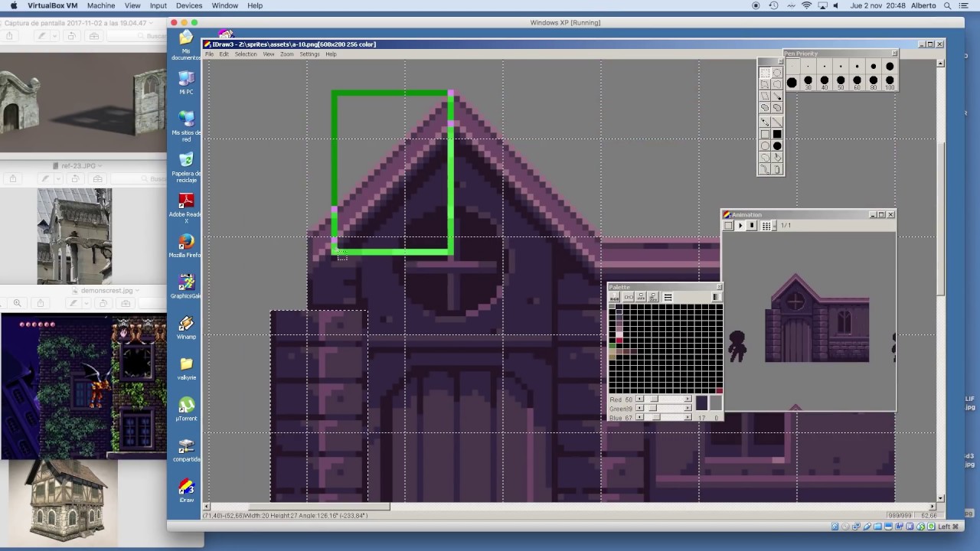980x551 pixels.
Task: Pick the parallelogram selection tool
Action: 765,96
